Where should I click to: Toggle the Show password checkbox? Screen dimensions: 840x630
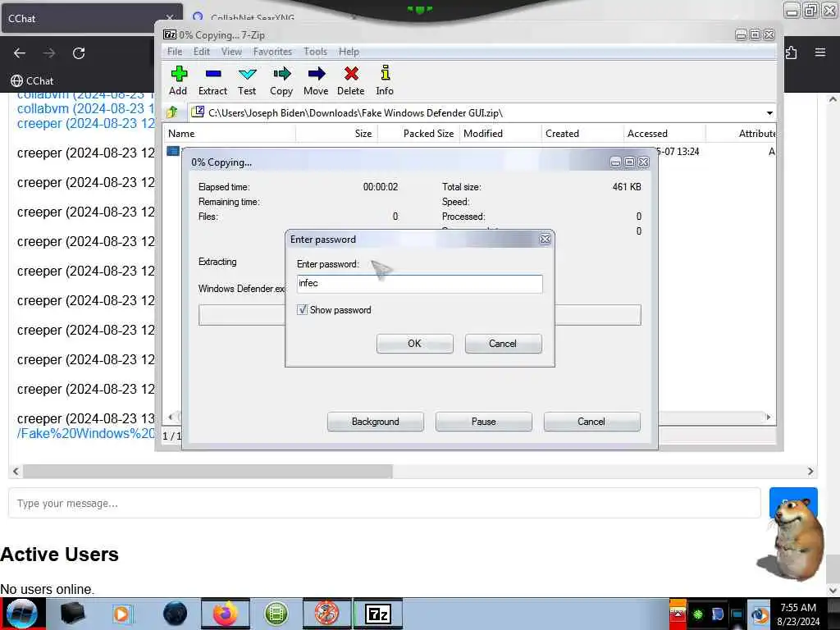pyautogui.click(x=302, y=309)
